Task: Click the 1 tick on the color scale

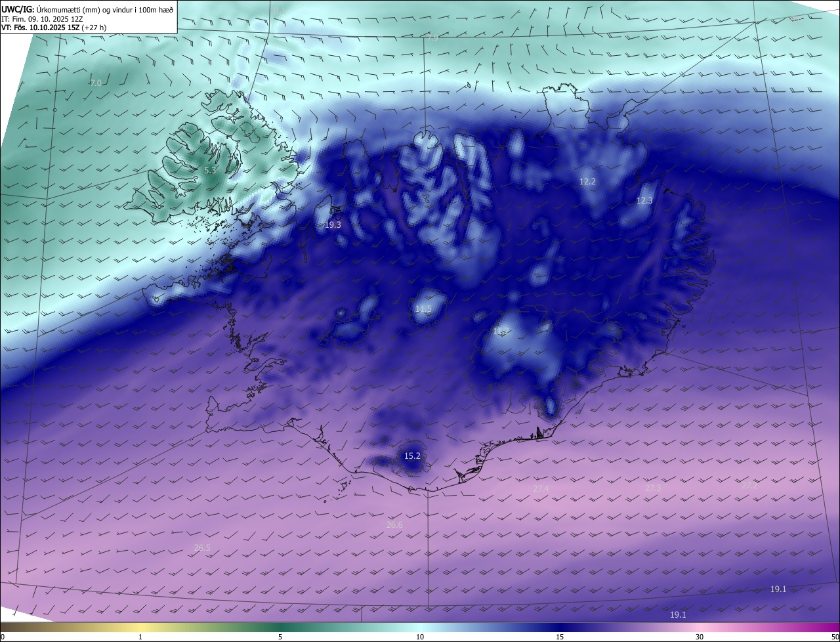Action: pos(140,637)
